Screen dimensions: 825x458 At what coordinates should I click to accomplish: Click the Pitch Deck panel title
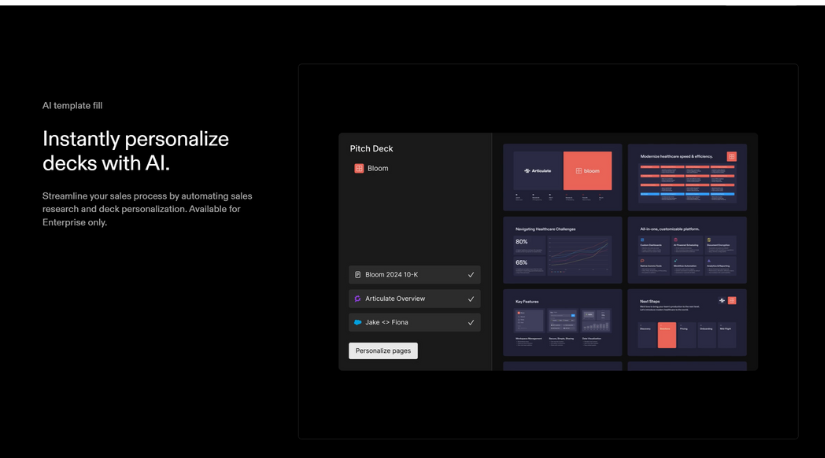point(371,148)
